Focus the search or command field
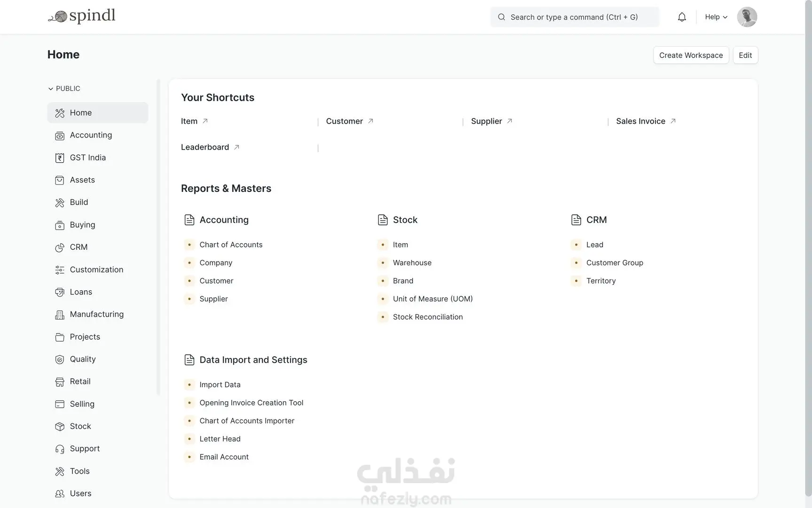The height and width of the screenshot is (508, 812). 575,17
